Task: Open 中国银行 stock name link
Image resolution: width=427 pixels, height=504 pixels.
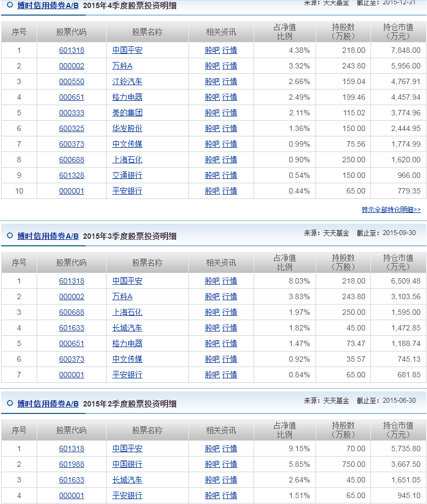Action: pos(127,465)
